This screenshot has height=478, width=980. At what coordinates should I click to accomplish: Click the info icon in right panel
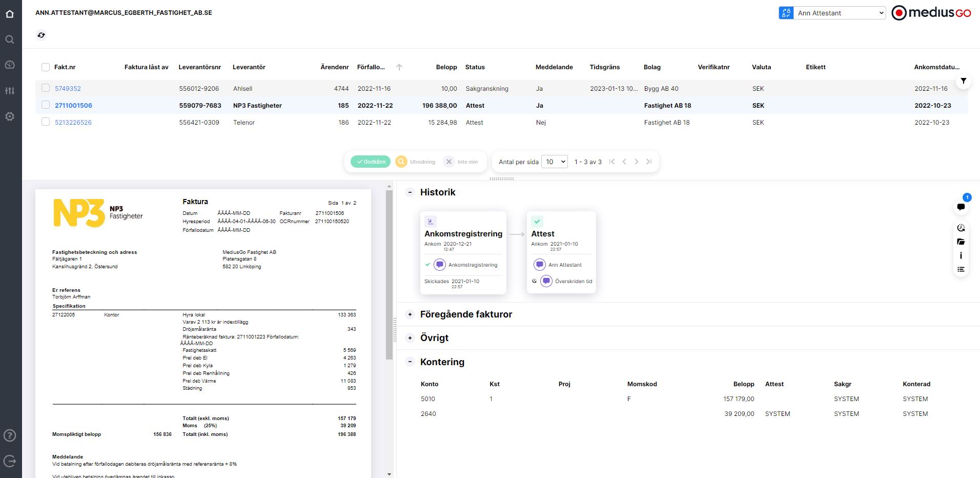point(961,255)
